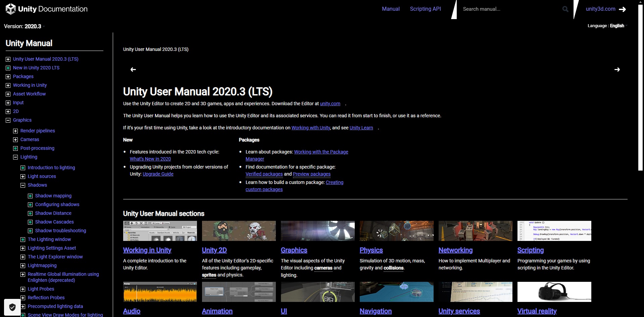Open the Upgrade Guide link
The image size is (644, 317).
158,174
